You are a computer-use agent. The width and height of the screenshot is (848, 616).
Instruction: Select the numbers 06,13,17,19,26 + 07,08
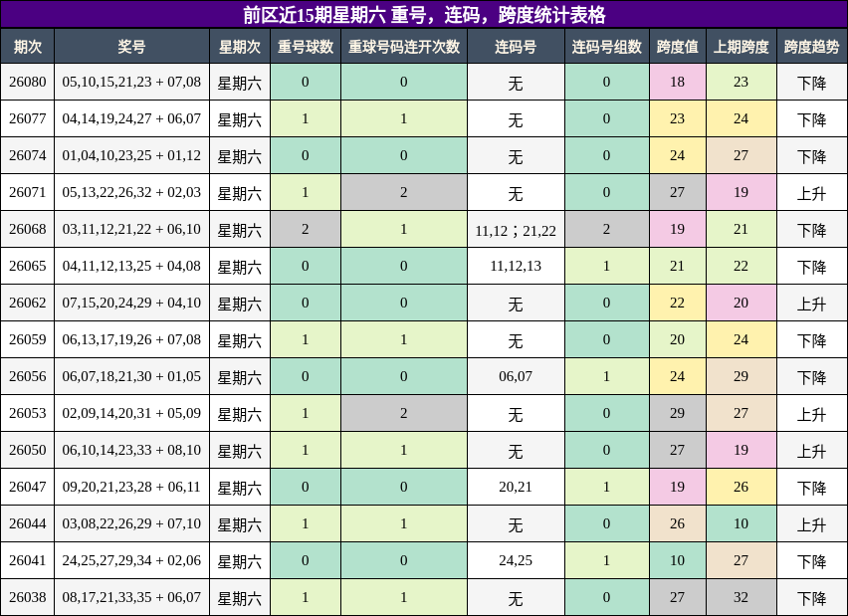(x=131, y=339)
